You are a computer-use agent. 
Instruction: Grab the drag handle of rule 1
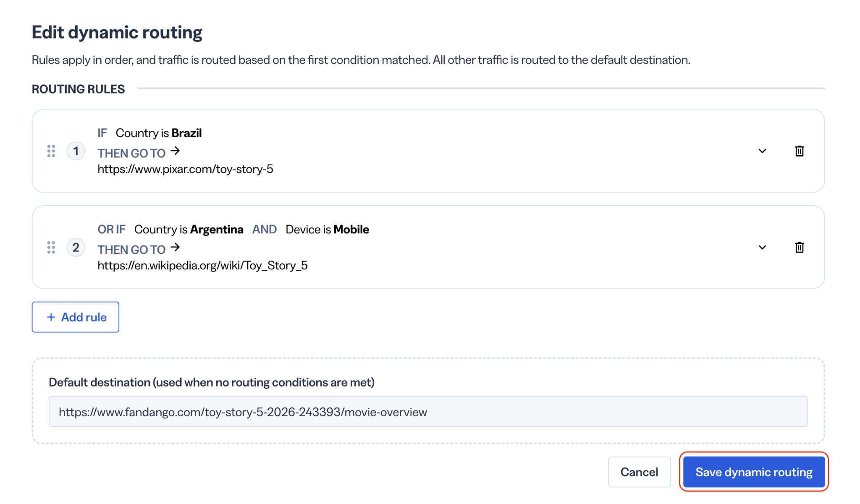[x=51, y=151]
